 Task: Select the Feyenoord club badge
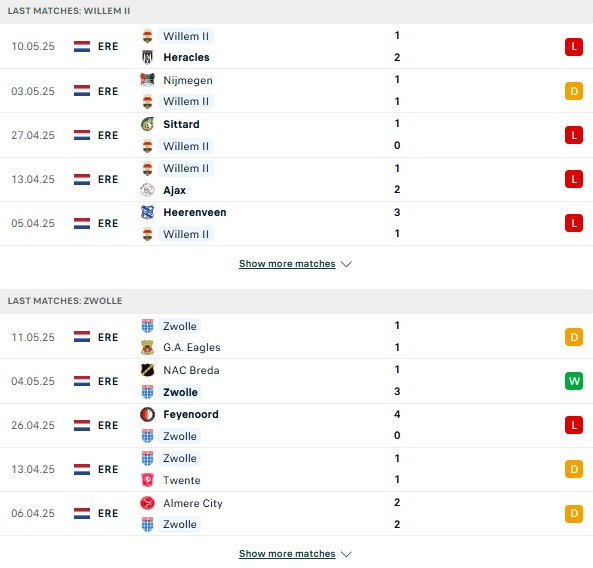[147, 414]
